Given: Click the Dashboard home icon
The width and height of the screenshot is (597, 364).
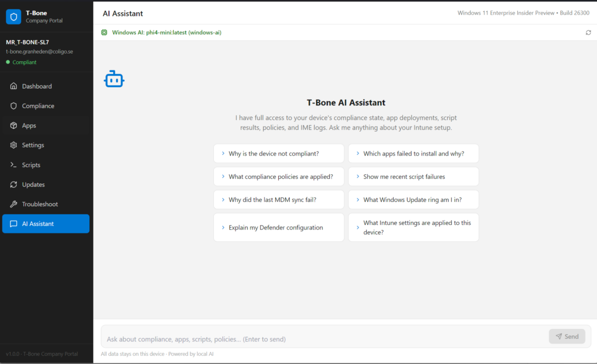Looking at the screenshot, I should click(x=14, y=86).
